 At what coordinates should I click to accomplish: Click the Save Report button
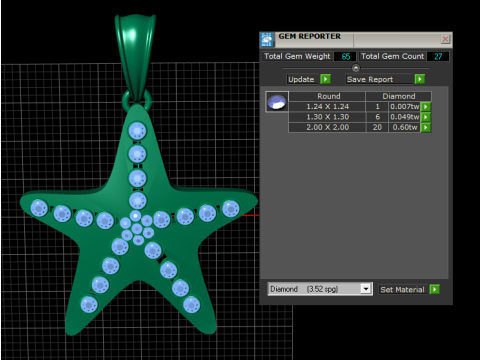[x=379, y=79]
